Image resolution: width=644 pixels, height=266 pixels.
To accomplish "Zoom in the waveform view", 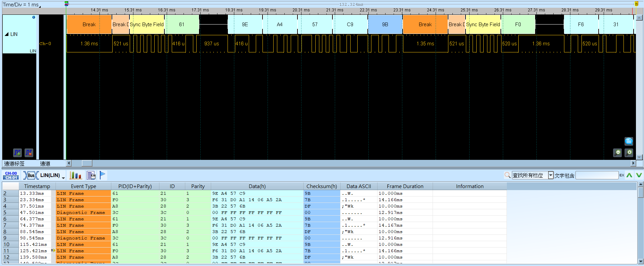I will pyautogui.click(x=629, y=153).
